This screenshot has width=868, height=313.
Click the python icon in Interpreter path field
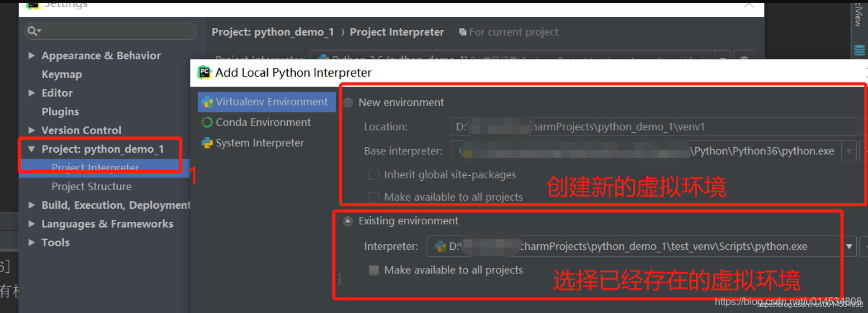440,247
